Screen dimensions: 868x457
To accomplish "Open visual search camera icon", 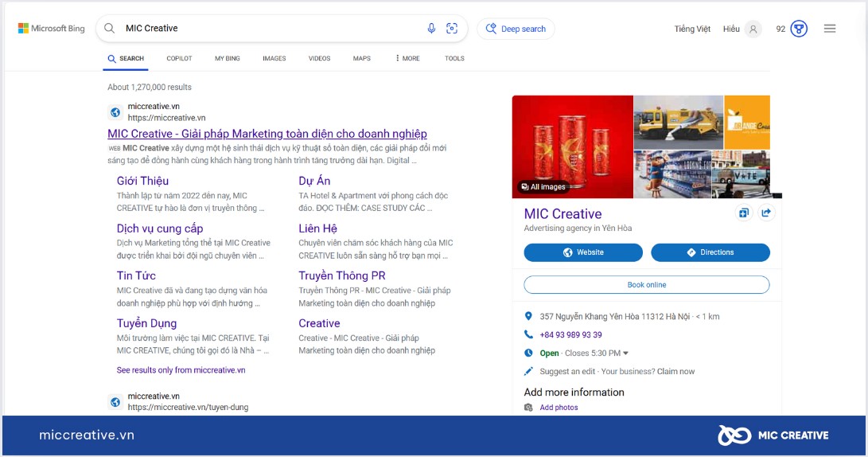I will tap(452, 29).
